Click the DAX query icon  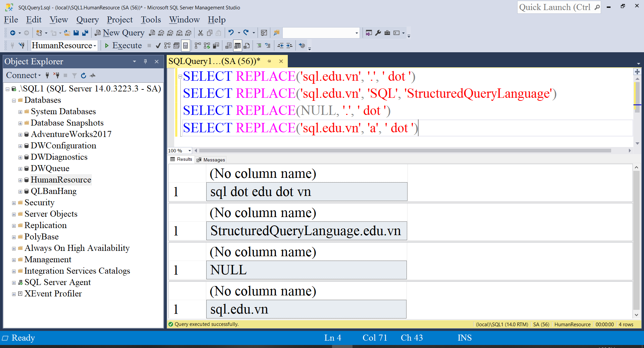point(189,33)
